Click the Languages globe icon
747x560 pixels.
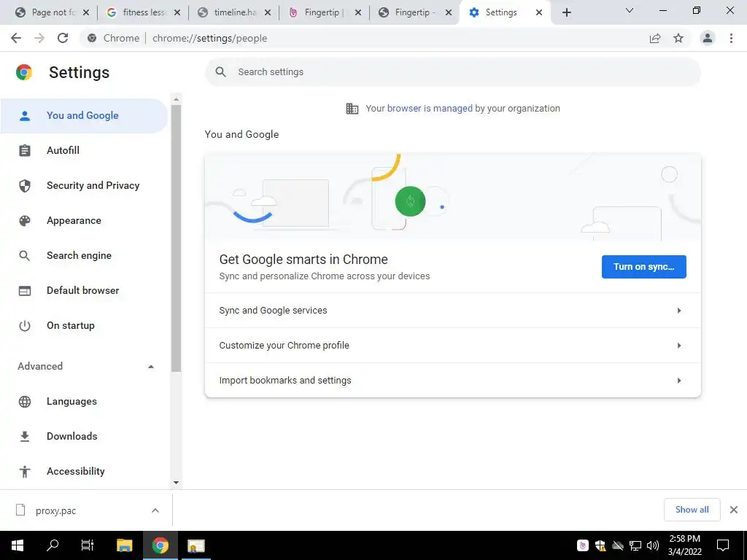25,402
